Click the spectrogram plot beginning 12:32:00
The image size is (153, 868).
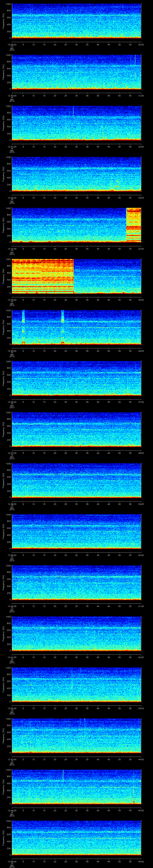click(x=76, y=174)
